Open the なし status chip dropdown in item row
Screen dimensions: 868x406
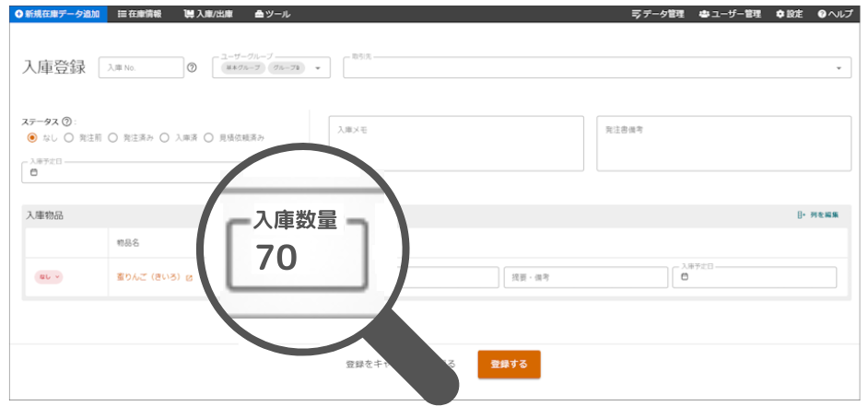coord(48,277)
